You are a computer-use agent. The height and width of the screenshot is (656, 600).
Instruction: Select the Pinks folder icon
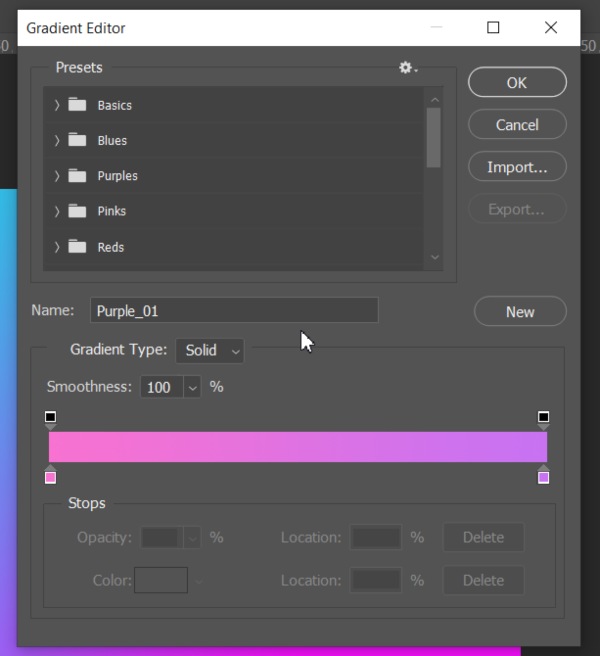pos(77,211)
